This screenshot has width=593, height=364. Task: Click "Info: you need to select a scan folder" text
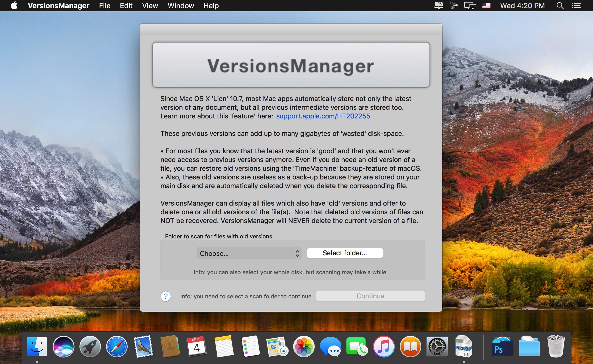(246, 296)
